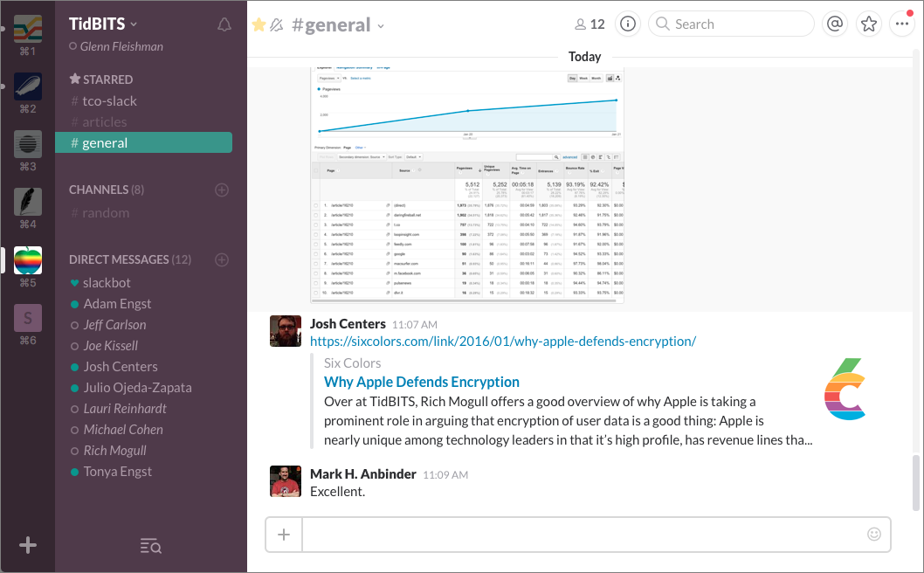
Task: Open the more options ellipsis menu
Action: 902,24
